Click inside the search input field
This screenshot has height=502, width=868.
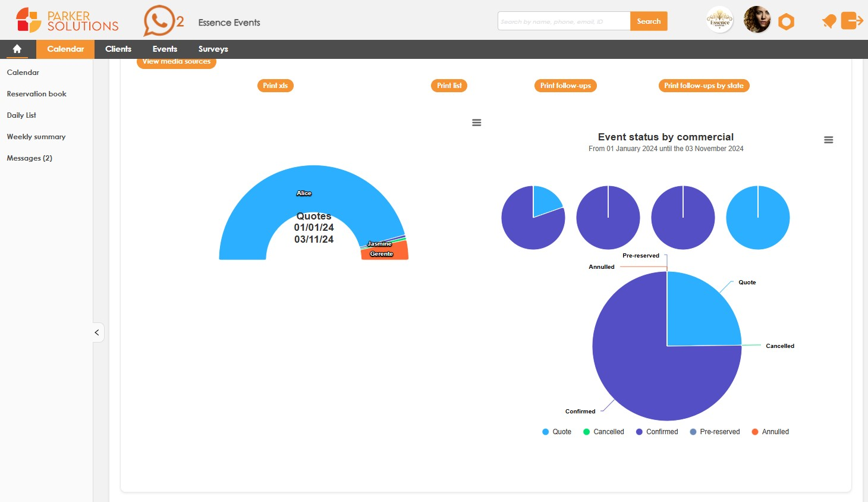coord(563,20)
